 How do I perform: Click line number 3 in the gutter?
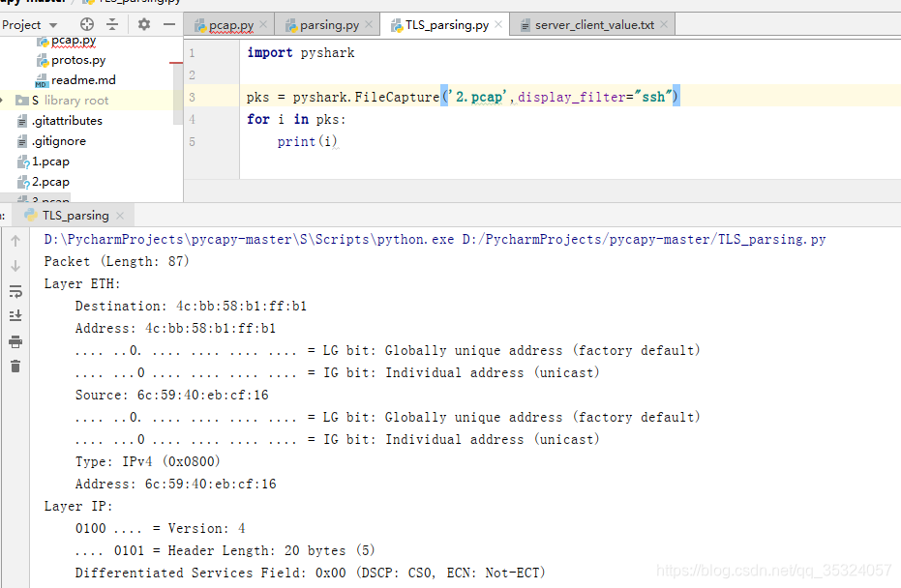point(192,97)
